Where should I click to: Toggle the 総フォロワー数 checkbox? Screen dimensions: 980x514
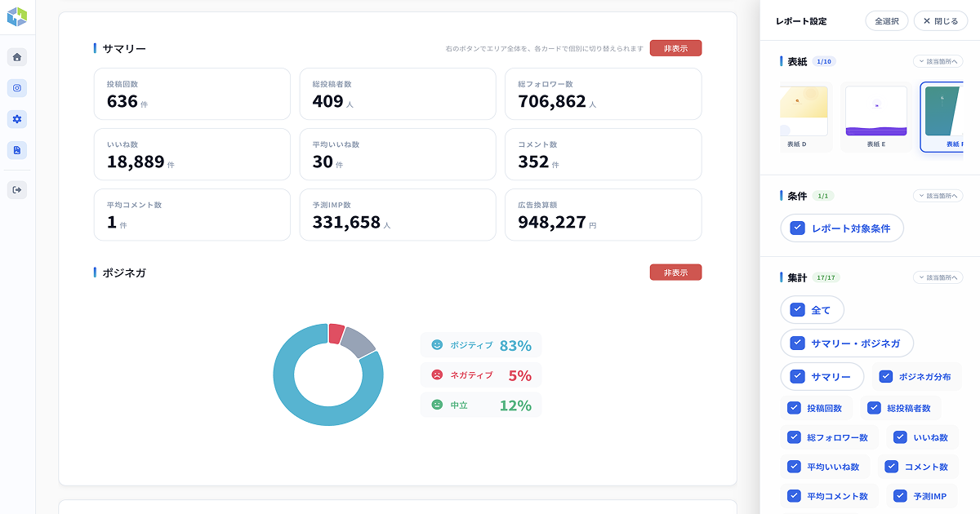tap(794, 437)
